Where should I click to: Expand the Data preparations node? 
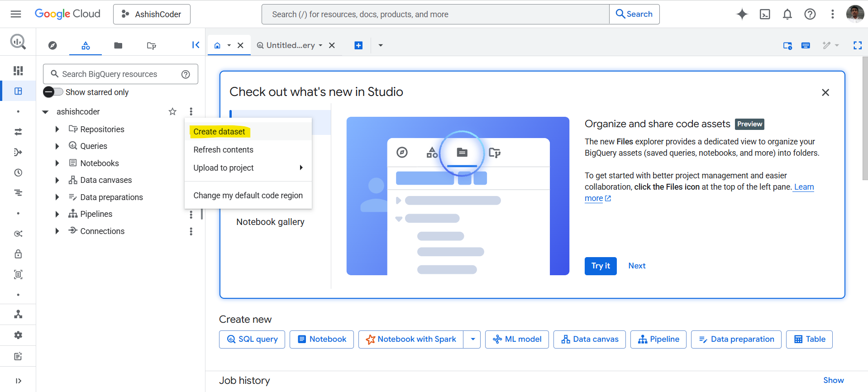point(57,197)
